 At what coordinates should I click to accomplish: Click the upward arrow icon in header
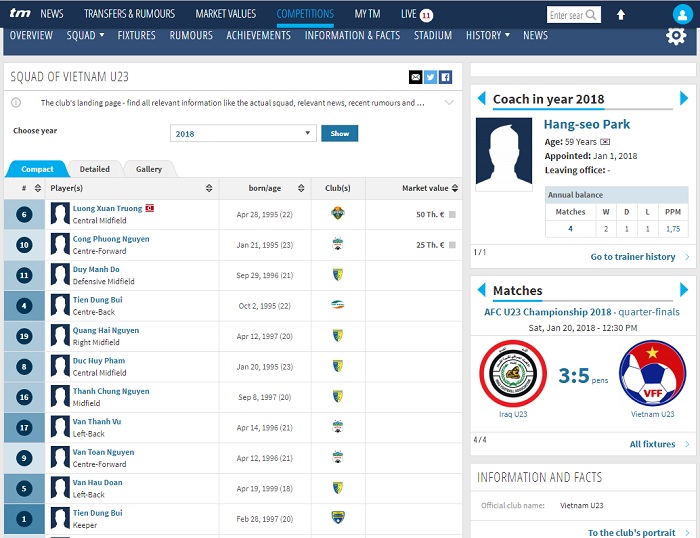[621, 15]
